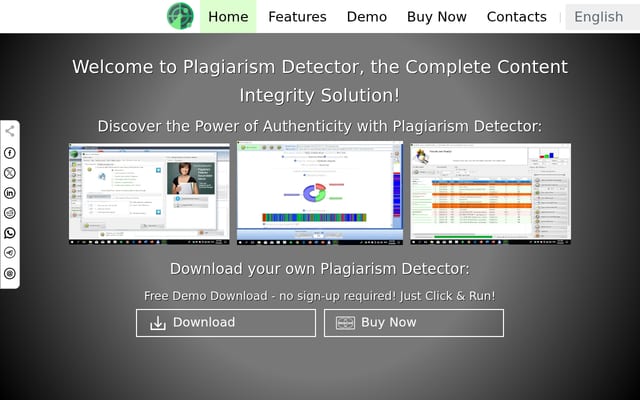This screenshot has height=400, width=640.
Task: Click the payment card icon in Buy Now button
Action: [x=345, y=323]
